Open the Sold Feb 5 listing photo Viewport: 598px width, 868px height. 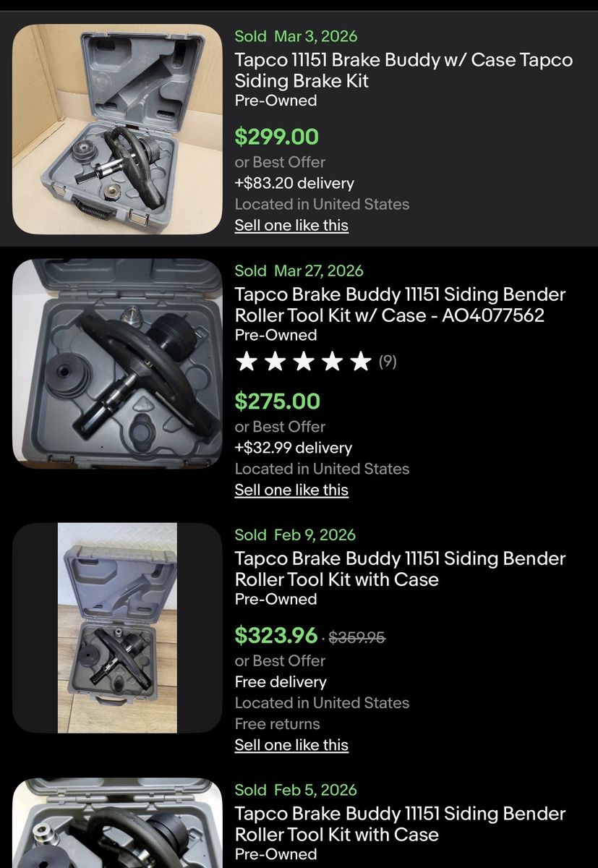(x=117, y=823)
